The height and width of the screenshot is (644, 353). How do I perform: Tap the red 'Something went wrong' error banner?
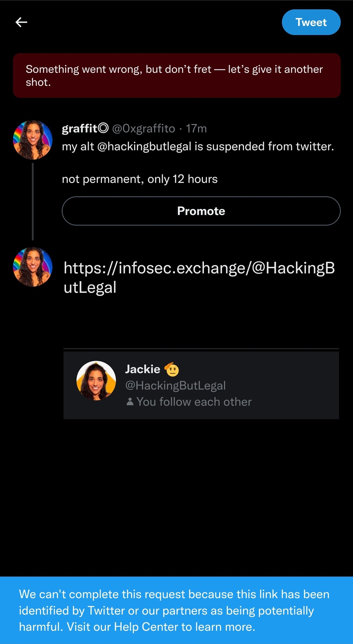tap(176, 75)
